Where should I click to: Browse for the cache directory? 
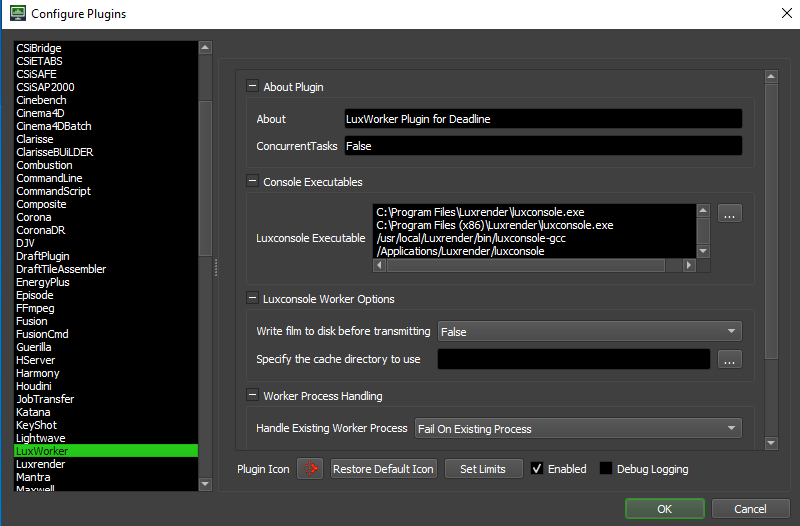coord(730,359)
